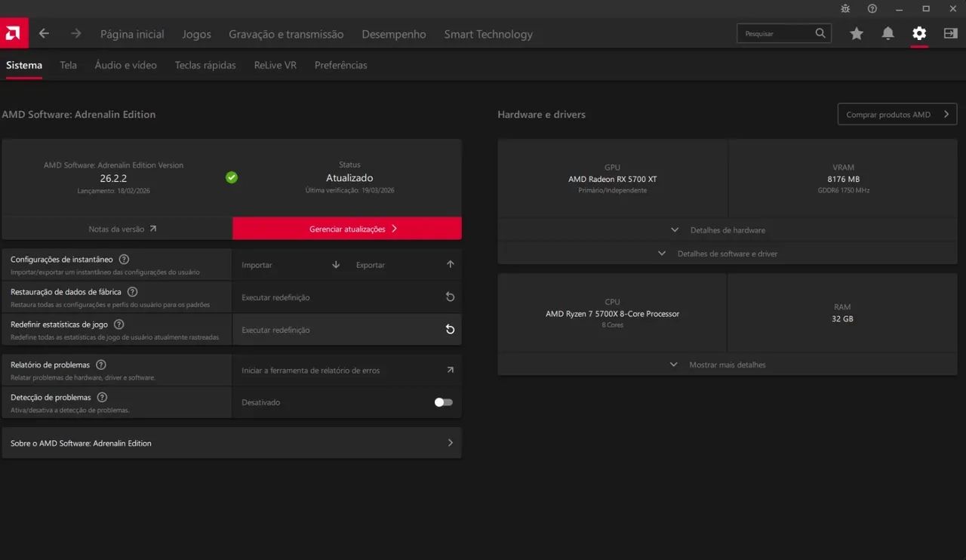Click the VRAM 8176 MB card

pyautogui.click(x=843, y=179)
